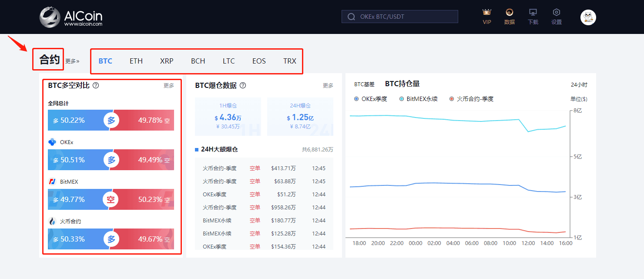Click the 多 badge in 全网总计 bar
Viewport: 644px width, 279px height.
point(111,121)
